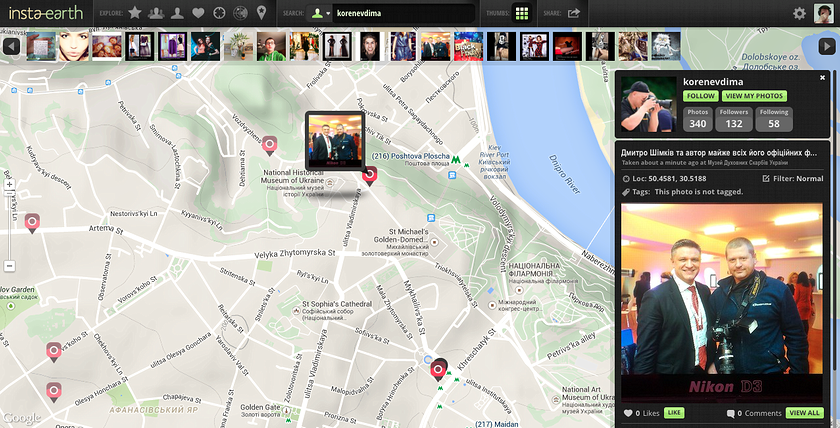Screen dimensions: 840x428
Task: Click the View My Photos button
Action: click(x=754, y=96)
